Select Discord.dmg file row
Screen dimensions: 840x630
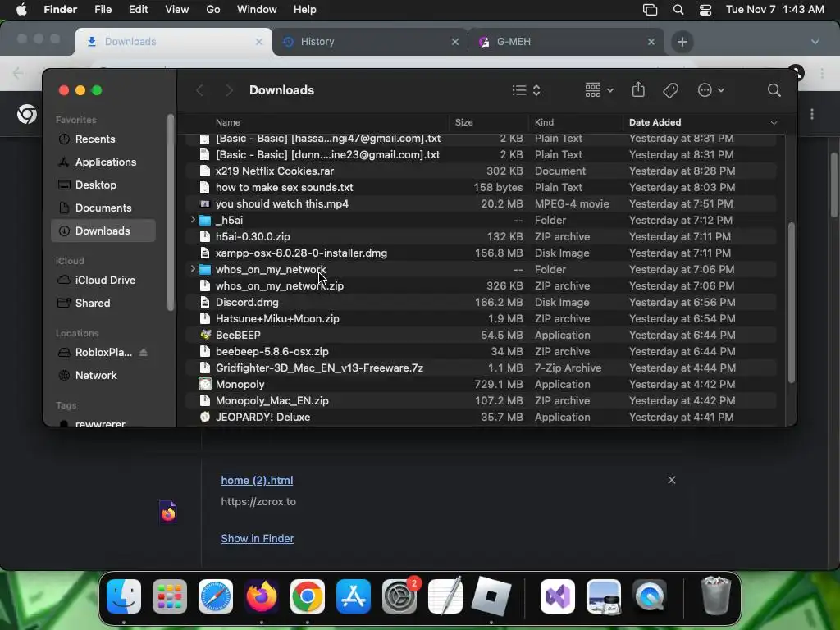[481, 302]
